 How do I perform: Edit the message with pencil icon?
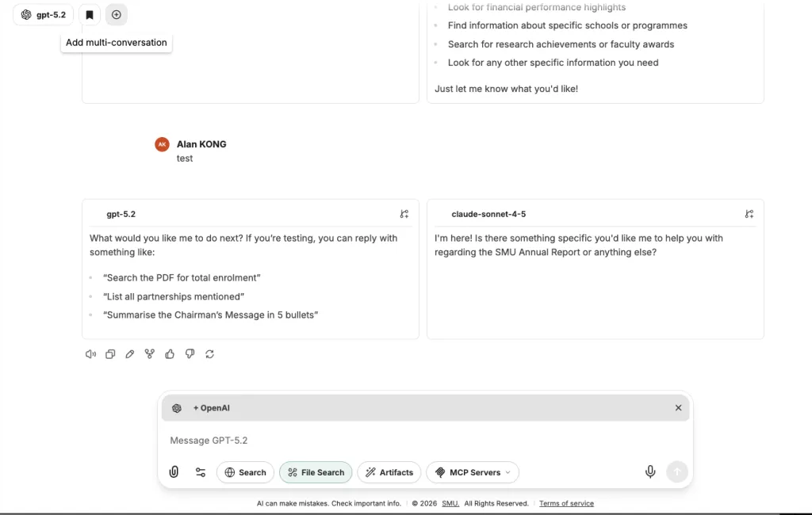130,354
